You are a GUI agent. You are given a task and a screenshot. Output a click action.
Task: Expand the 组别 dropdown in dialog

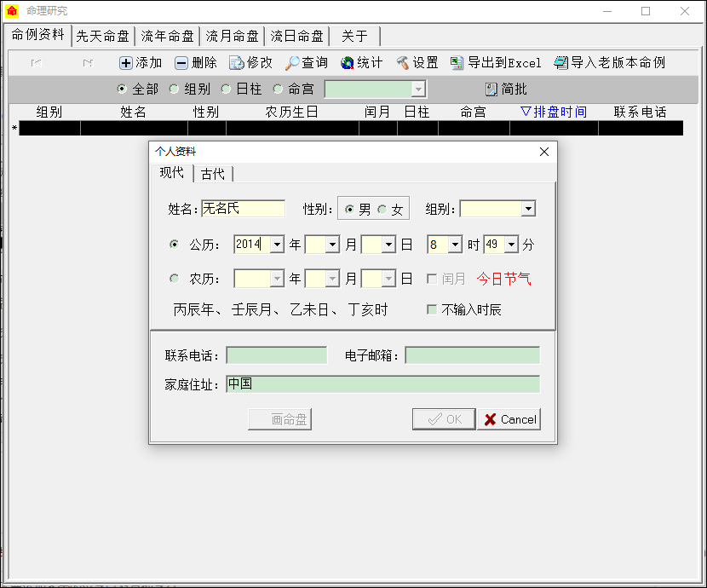pos(528,209)
